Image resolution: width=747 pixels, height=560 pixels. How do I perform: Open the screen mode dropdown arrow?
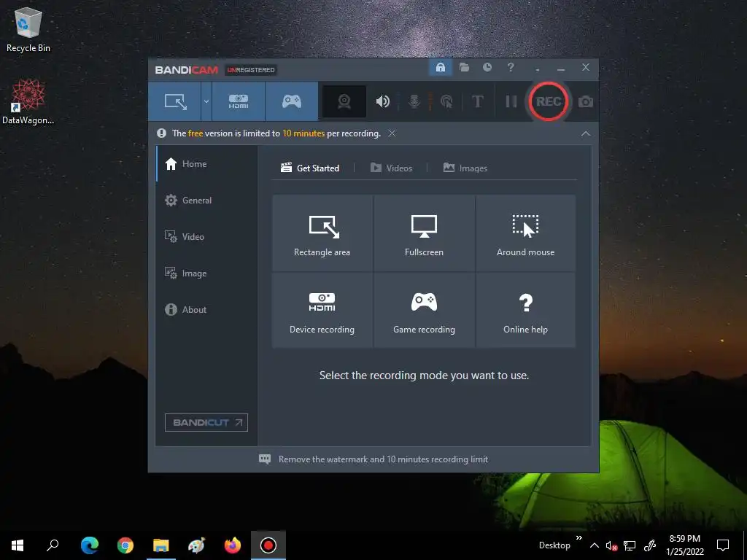tap(206, 101)
